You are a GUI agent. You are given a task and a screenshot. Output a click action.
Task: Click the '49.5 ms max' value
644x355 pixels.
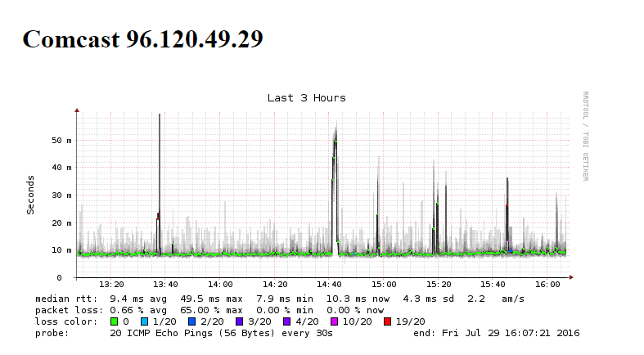(x=211, y=299)
